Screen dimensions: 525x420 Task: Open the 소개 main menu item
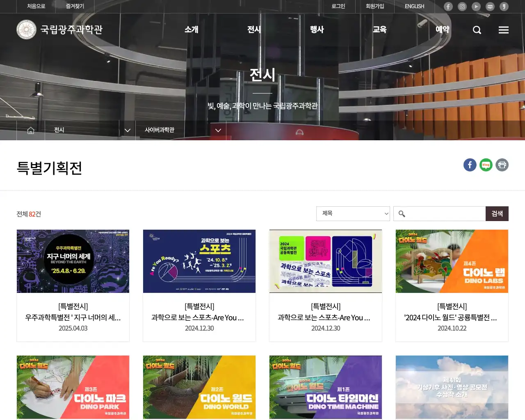click(191, 30)
